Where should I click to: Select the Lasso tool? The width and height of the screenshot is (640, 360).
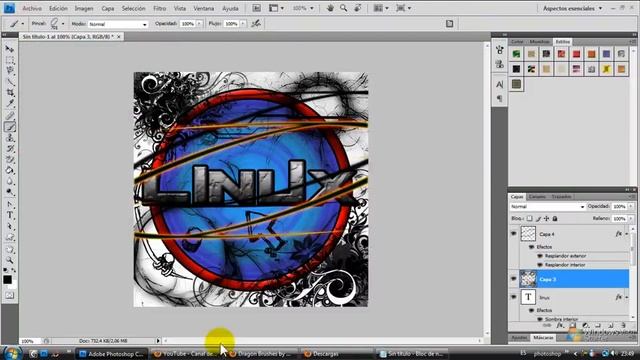[x=9, y=71]
